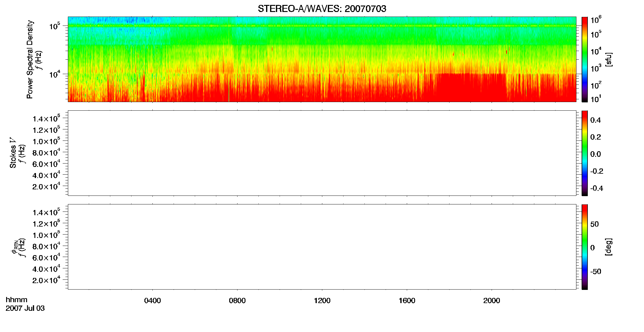Click the [sfu] units label
Viewport: 644px width, 332px height.
tap(609, 59)
